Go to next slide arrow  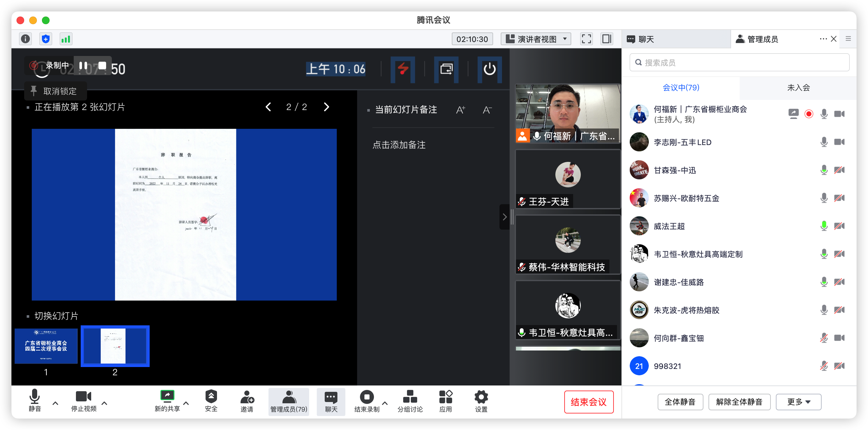point(326,107)
